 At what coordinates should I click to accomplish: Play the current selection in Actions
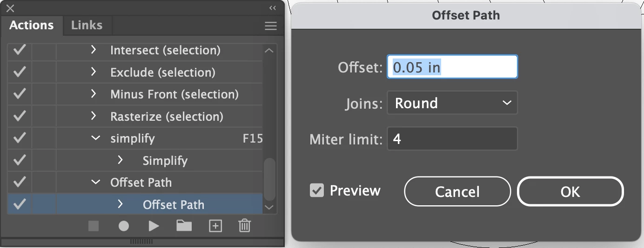pyautogui.click(x=154, y=226)
